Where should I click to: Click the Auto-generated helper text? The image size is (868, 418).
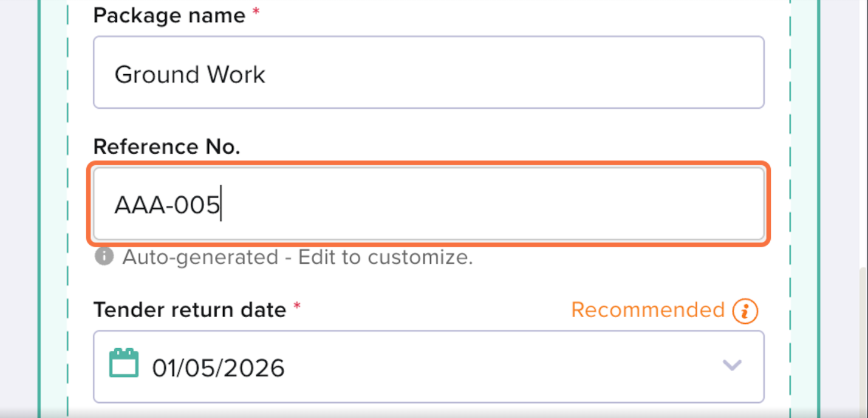pyautogui.click(x=298, y=258)
